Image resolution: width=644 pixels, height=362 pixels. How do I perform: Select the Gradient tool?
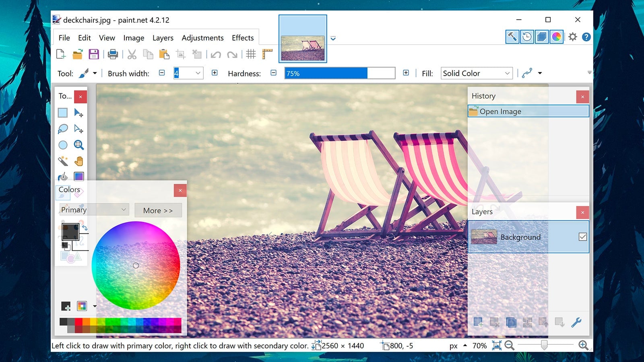(x=79, y=176)
